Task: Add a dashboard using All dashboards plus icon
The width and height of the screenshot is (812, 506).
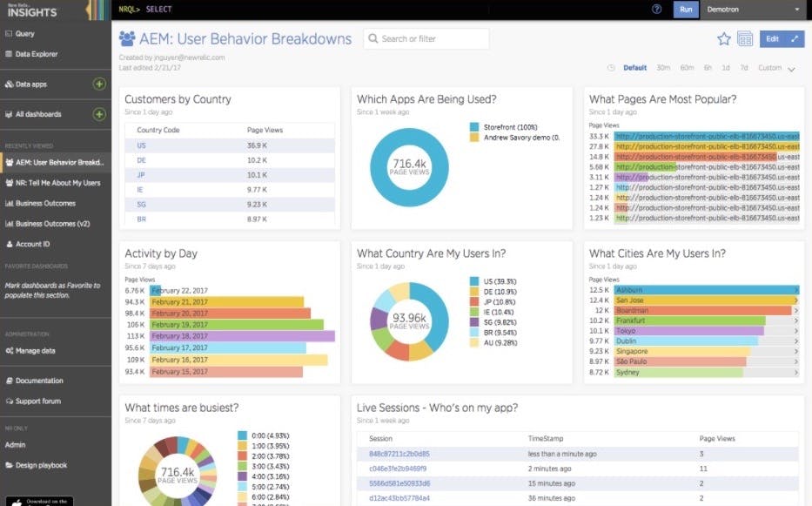Action: 99,114
